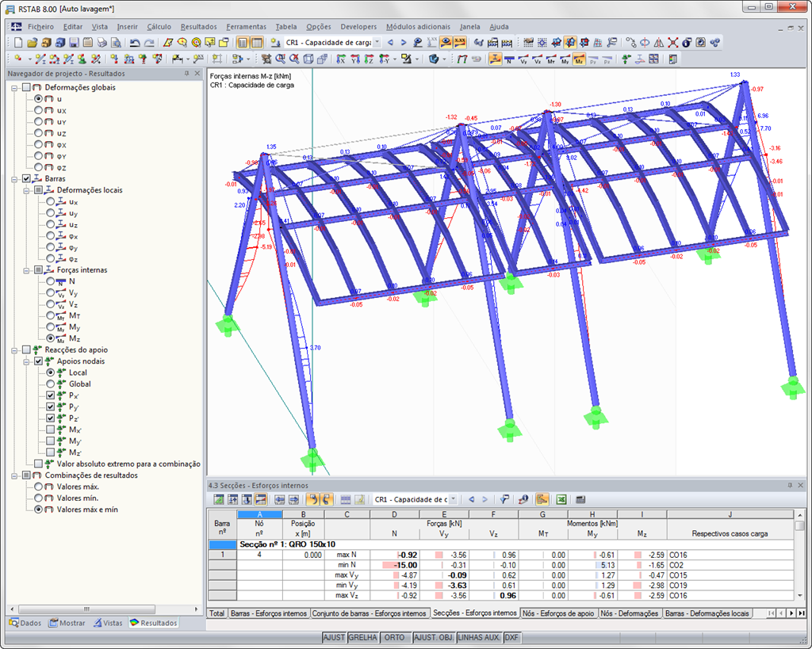
Task: Click the New document icon
Action: pos(18,43)
